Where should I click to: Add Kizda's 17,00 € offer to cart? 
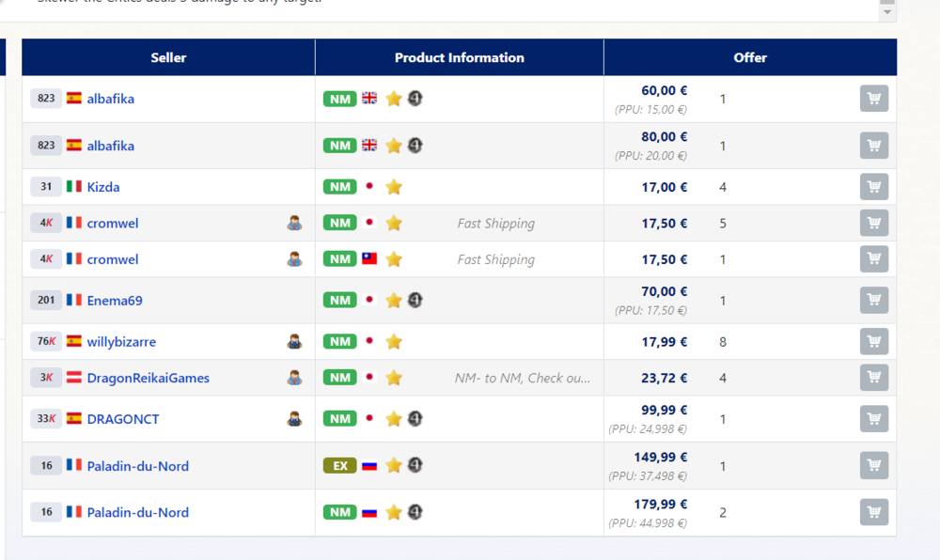coord(873,187)
